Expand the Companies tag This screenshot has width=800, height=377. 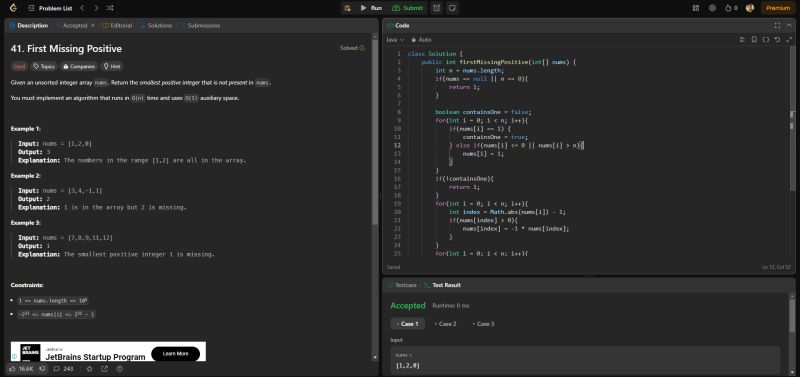[79, 66]
